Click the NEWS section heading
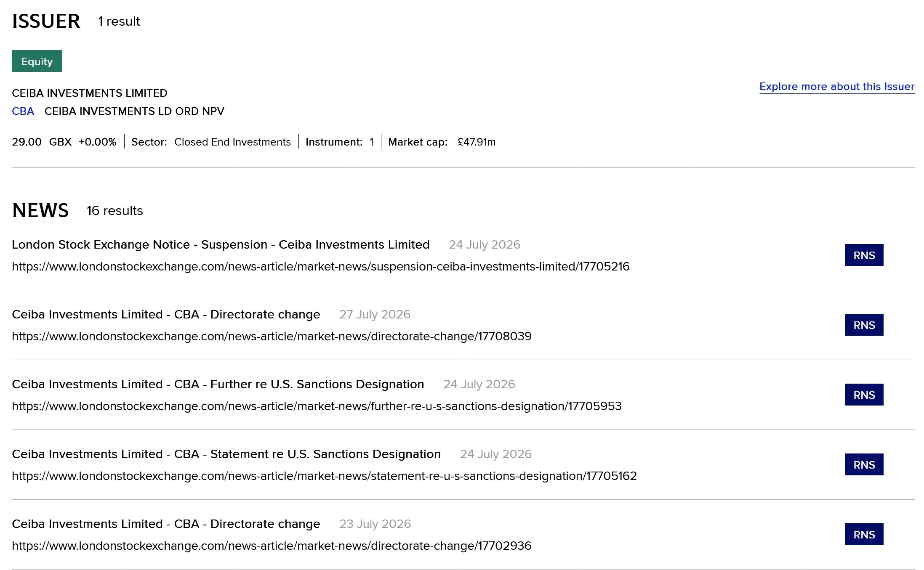 (x=40, y=210)
